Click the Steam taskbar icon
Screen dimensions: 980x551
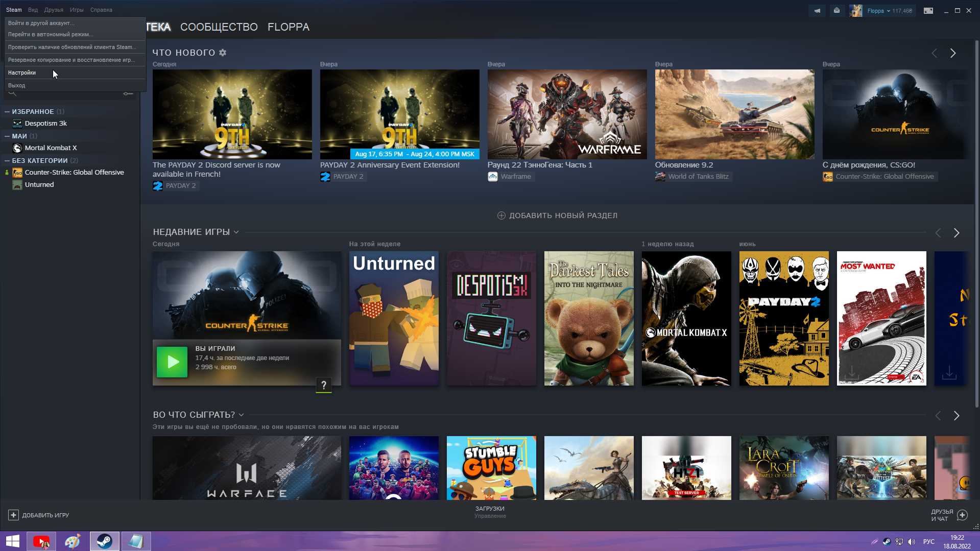pos(105,541)
